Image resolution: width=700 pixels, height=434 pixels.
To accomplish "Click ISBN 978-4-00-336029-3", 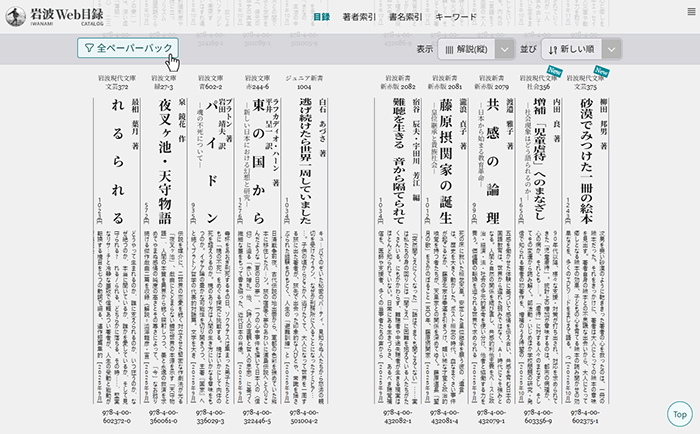I will [210, 417].
